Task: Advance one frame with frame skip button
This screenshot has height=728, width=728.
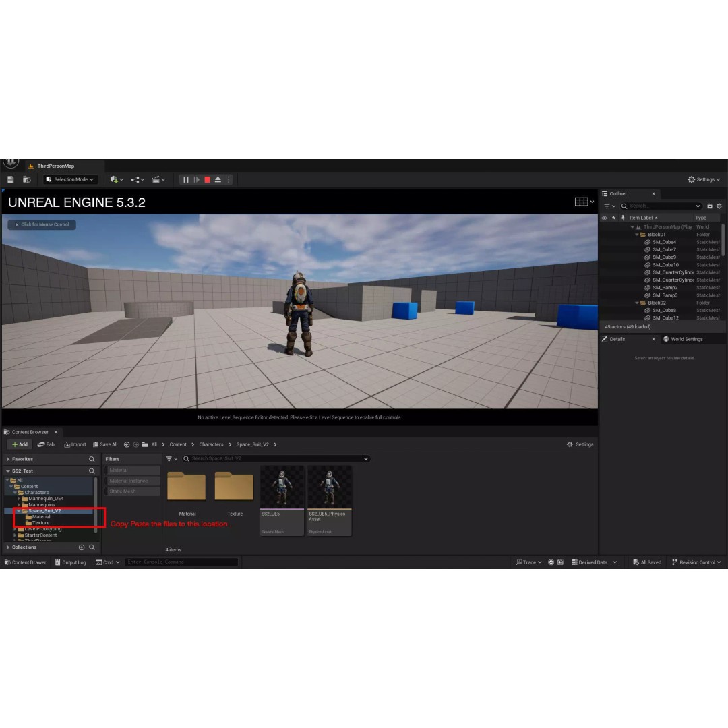Action: tap(196, 179)
